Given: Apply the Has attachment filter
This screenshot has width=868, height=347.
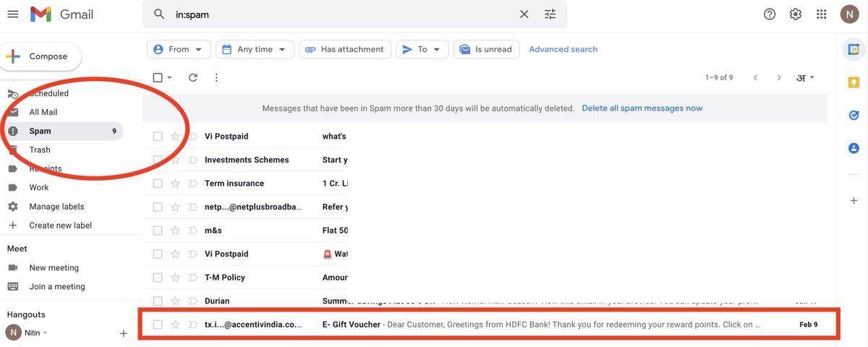Looking at the screenshot, I should pos(345,49).
